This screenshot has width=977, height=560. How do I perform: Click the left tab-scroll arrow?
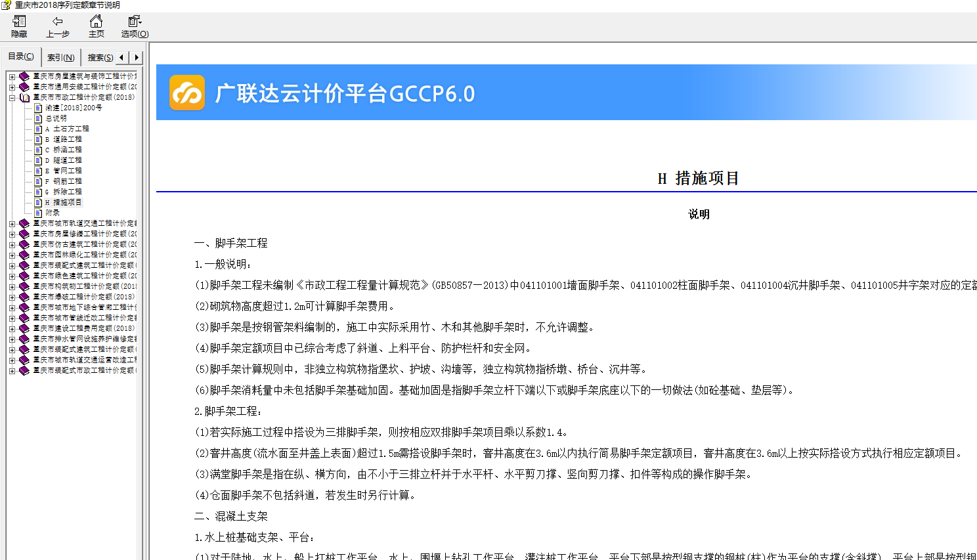pyautogui.click(x=121, y=58)
